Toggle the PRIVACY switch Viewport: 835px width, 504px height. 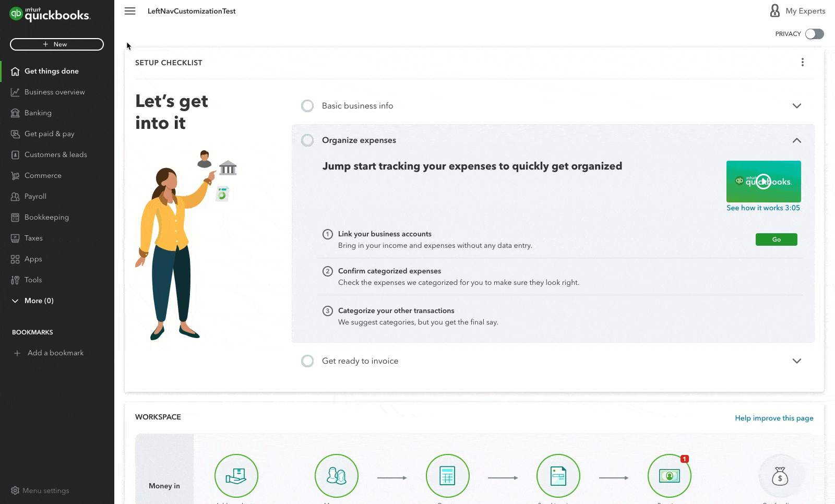tap(814, 34)
